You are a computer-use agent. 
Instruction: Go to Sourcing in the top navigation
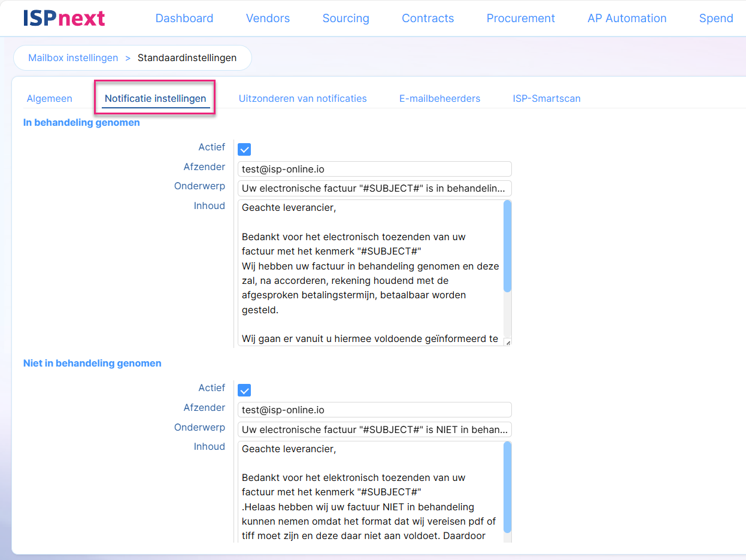(x=345, y=19)
